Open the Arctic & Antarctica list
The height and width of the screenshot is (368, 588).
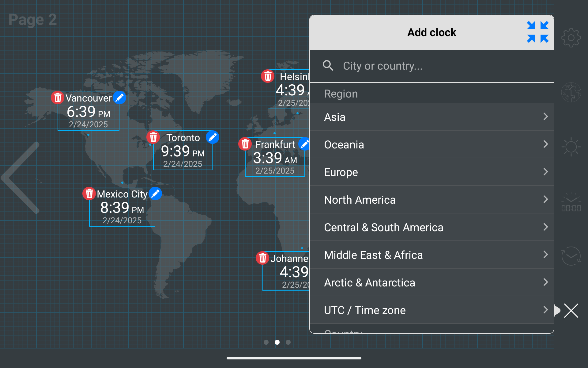(432, 282)
